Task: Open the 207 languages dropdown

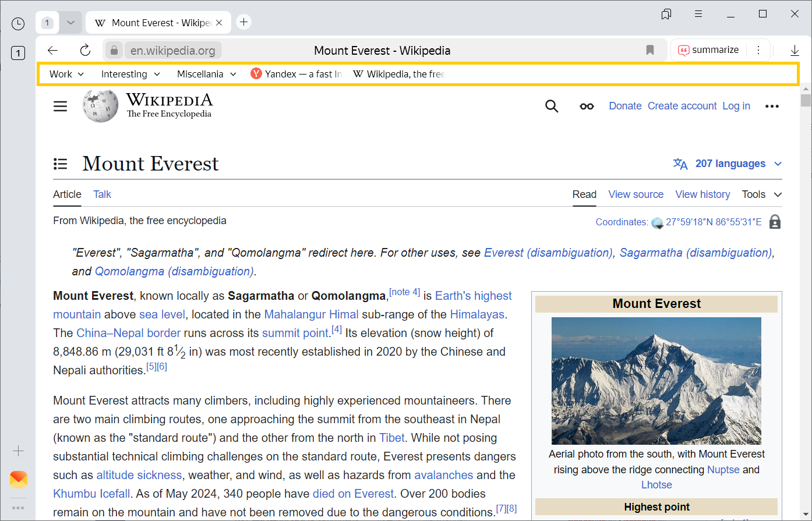Action: (730, 164)
